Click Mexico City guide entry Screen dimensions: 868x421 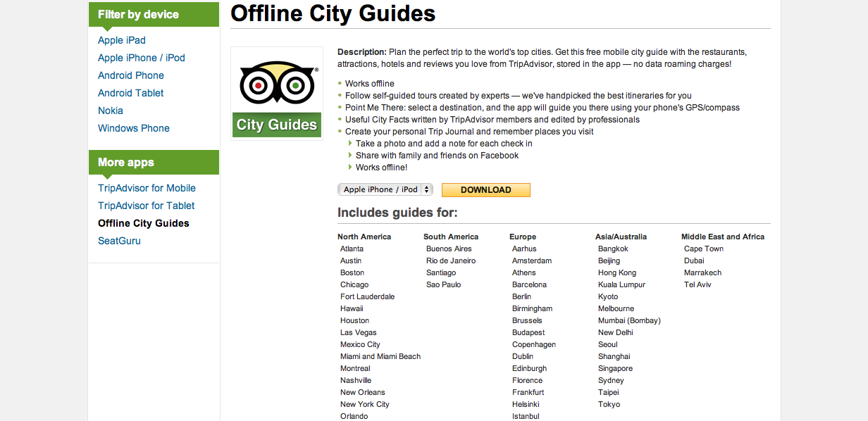(x=360, y=344)
